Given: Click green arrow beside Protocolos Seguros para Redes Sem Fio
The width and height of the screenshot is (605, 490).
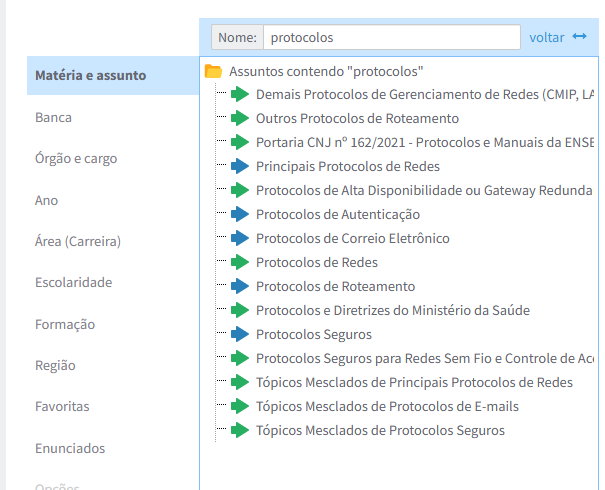Looking at the screenshot, I should coord(240,358).
